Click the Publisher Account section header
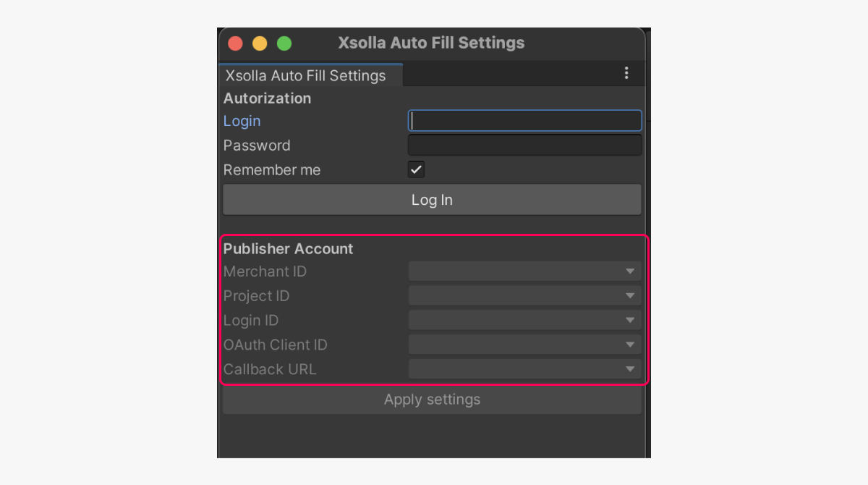Screen dimensions: 868x485 pos(288,248)
